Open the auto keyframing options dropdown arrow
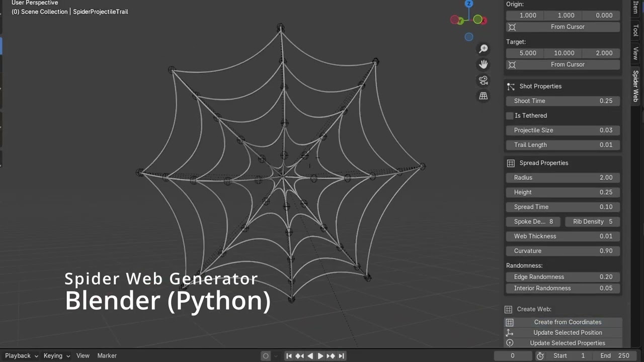Viewport: 644px width, 362px height. pos(276,356)
